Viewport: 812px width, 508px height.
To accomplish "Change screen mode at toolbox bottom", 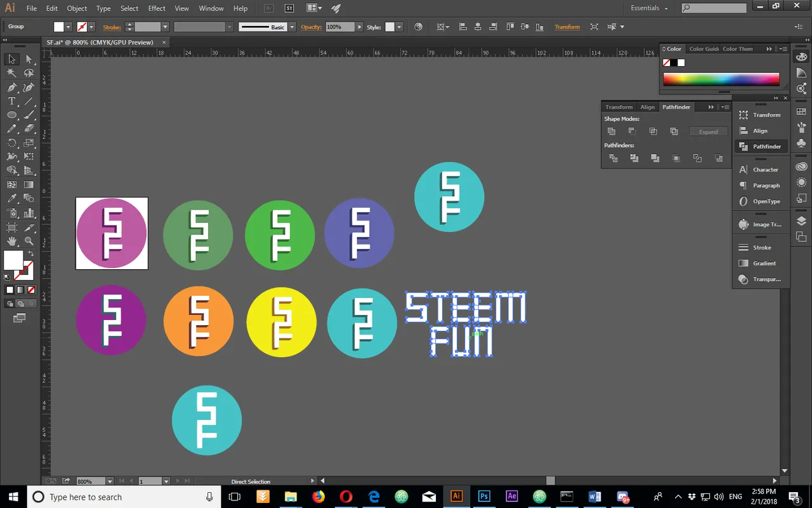I will [x=20, y=317].
